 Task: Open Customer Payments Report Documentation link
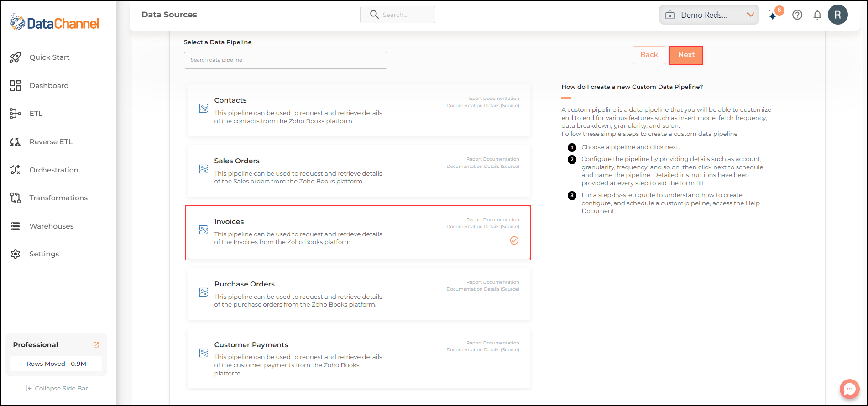tap(492, 343)
